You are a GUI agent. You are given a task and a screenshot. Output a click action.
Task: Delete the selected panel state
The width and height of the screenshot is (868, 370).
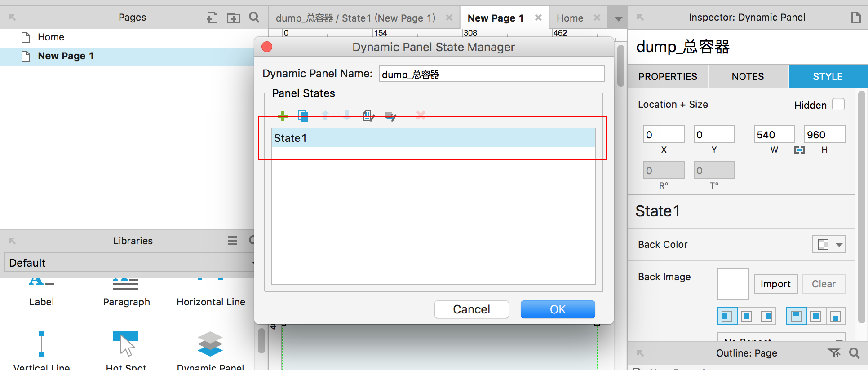point(421,115)
